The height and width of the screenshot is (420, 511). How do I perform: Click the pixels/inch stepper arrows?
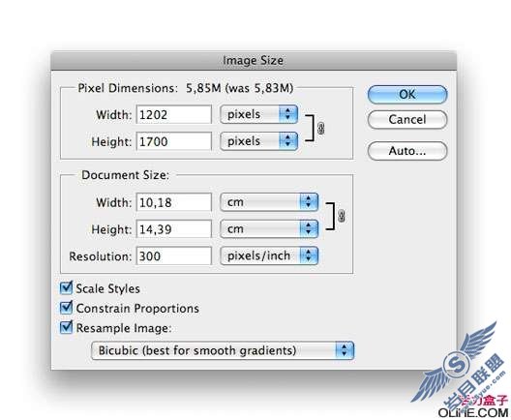(x=309, y=255)
